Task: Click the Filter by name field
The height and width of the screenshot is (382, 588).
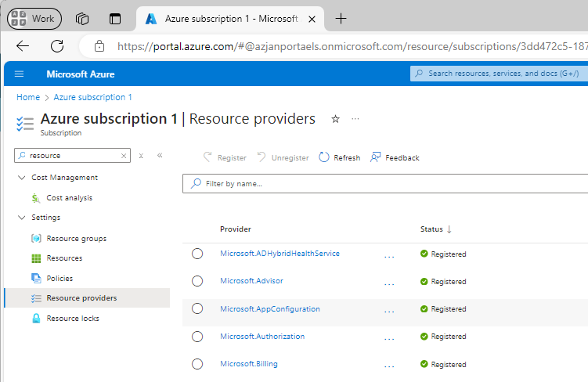Action: [385, 184]
